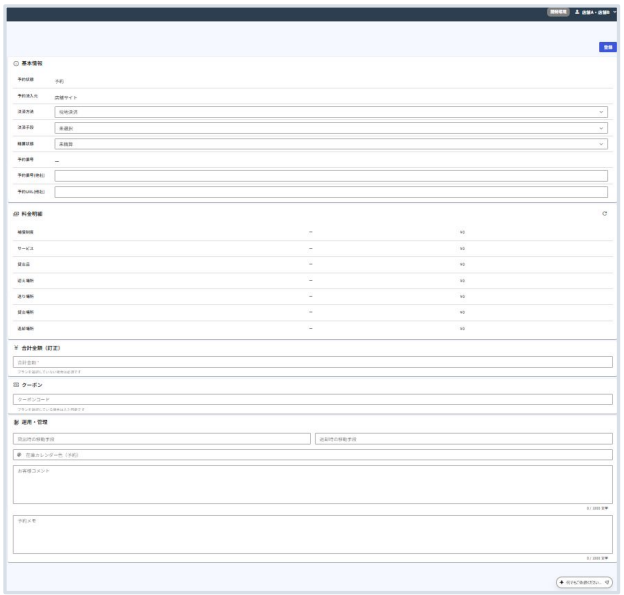
Task: Open the 精算状態 dropdown
Action: click(330, 144)
